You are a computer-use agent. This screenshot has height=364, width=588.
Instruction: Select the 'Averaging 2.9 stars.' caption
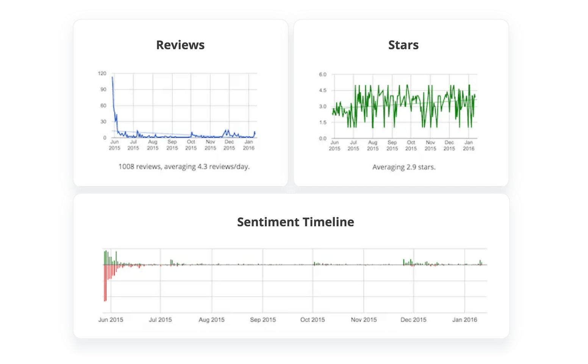coord(404,167)
